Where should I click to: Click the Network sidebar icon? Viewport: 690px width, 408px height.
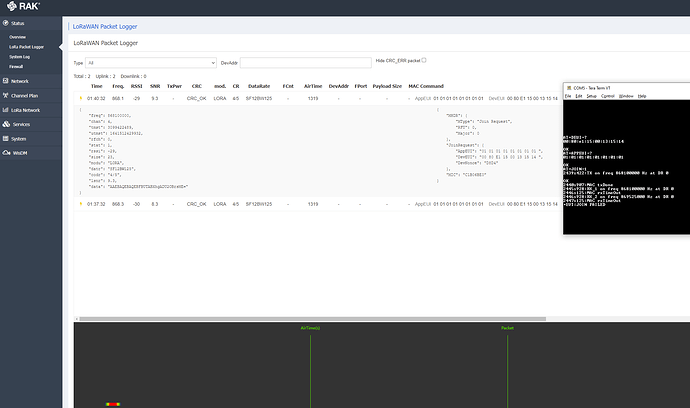pyautogui.click(x=7, y=80)
